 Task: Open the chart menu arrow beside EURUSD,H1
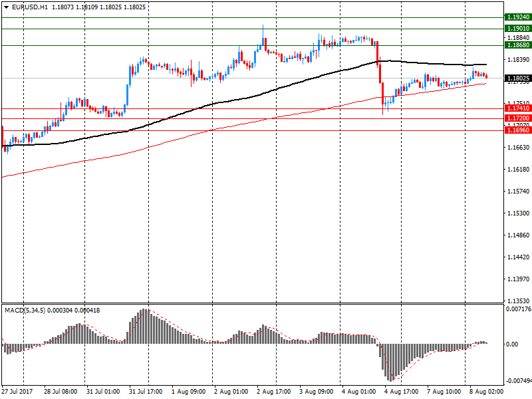tap(7, 7)
